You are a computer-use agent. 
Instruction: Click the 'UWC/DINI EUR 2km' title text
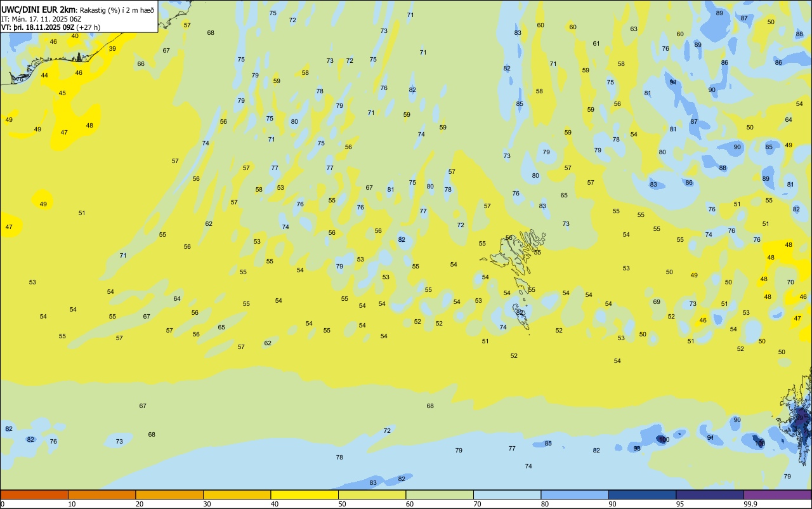(39, 10)
